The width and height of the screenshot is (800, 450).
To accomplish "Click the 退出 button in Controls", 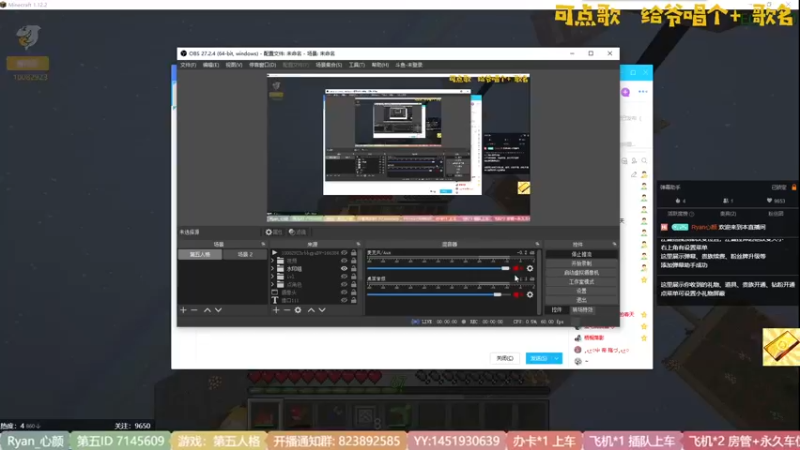I will (x=581, y=300).
